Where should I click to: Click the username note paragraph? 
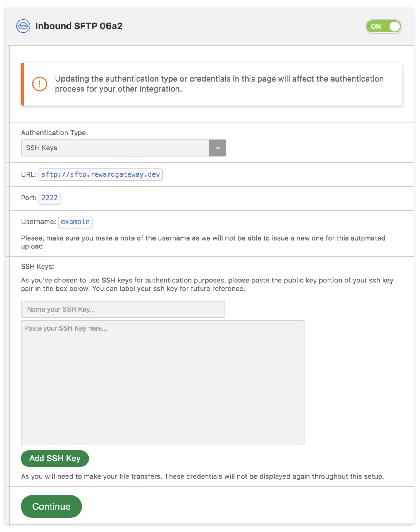pyautogui.click(x=203, y=242)
